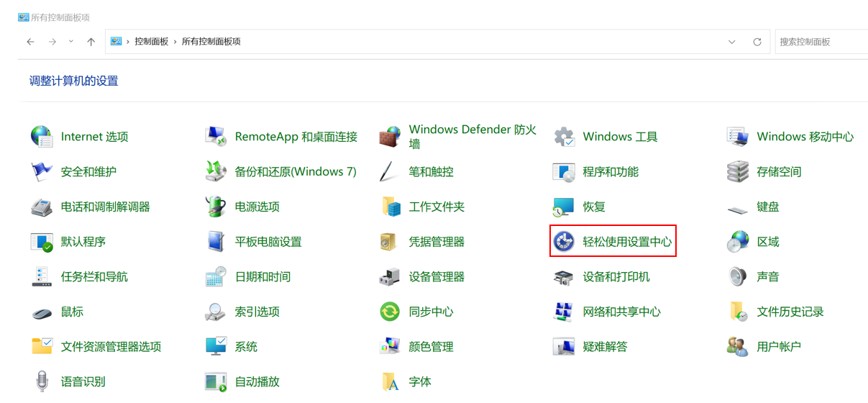Expand the address bar history dropdown
The height and width of the screenshot is (403, 868).
coord(732,42)
